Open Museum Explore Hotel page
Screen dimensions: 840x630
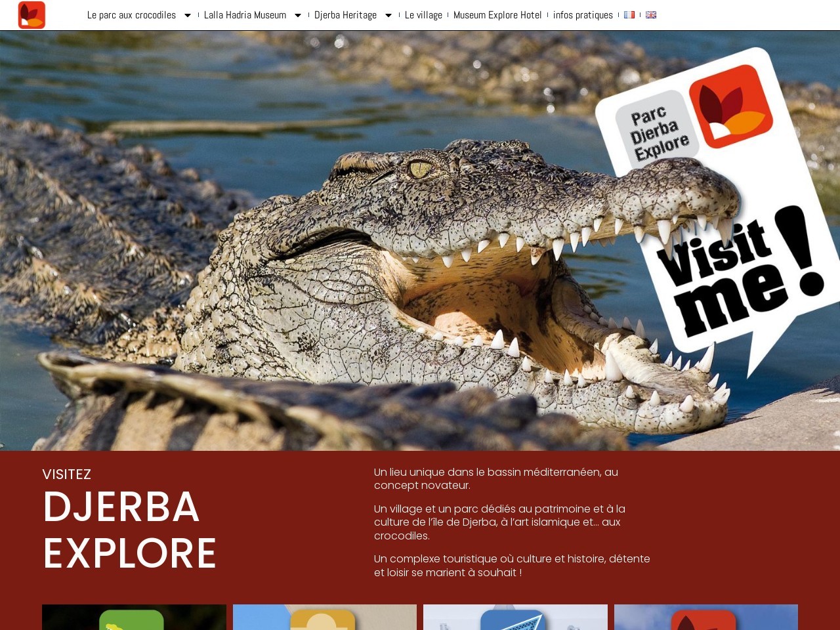497,15
